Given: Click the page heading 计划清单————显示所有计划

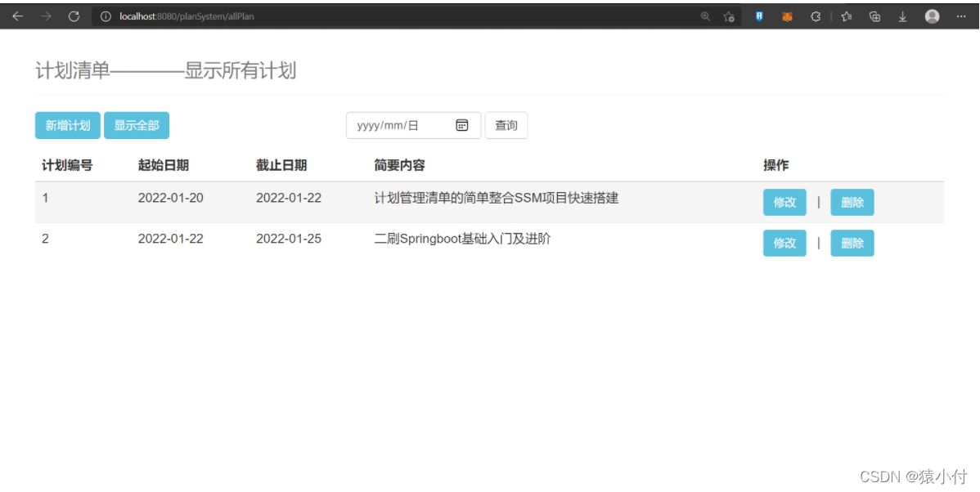Looking at the screenshot, I should coord(165,70).
